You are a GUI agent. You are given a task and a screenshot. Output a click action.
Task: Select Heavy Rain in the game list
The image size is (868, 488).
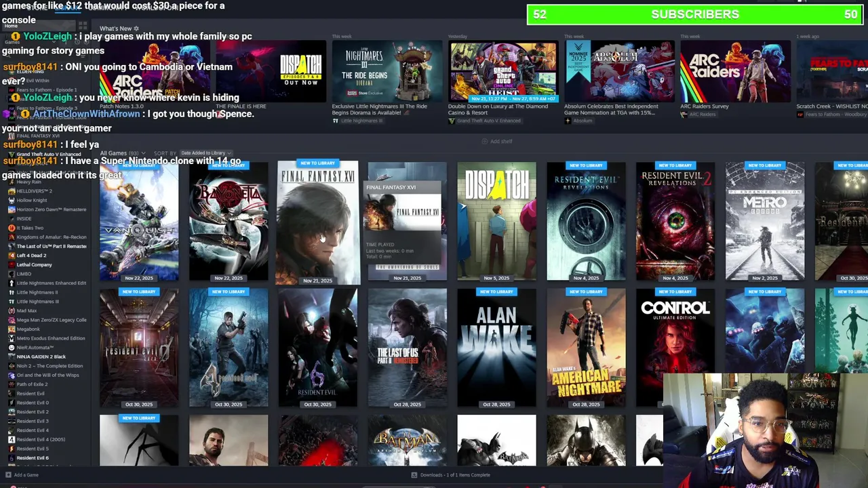(x=29, y=182)
